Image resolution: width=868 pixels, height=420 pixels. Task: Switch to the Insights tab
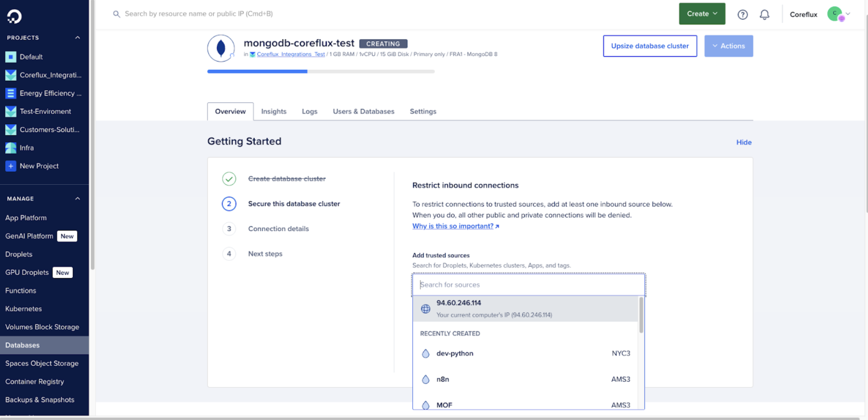(274, 111)
